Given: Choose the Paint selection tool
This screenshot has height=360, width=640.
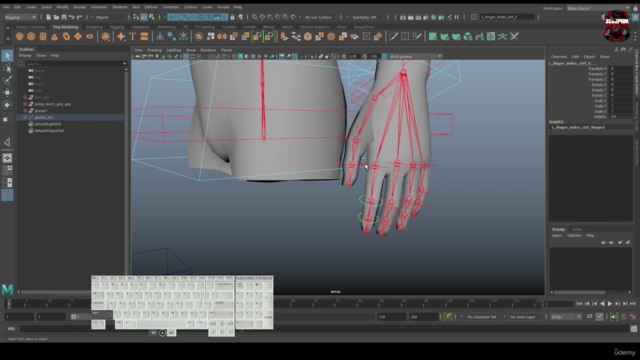Looking at the screenshot, I should (7, 80).
